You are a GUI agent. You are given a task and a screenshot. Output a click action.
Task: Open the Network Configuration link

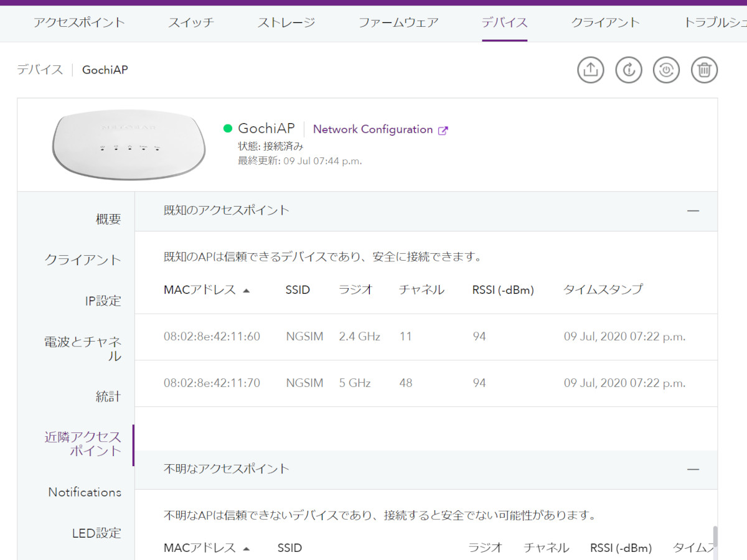pyautogui.click(x=372, y=129)
